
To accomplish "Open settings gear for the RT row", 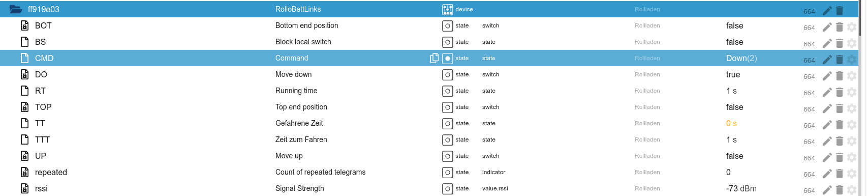I will click(x=852, y=92).
